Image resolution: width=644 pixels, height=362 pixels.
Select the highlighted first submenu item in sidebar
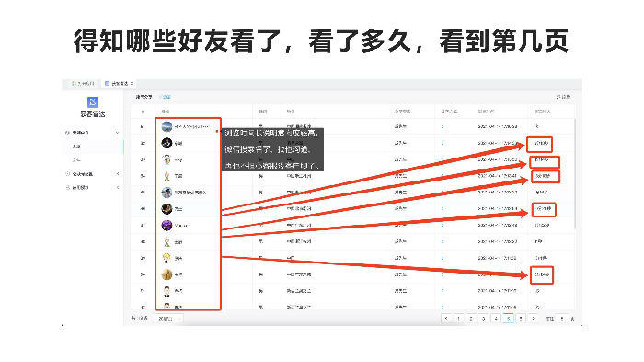tap(93, 146)
